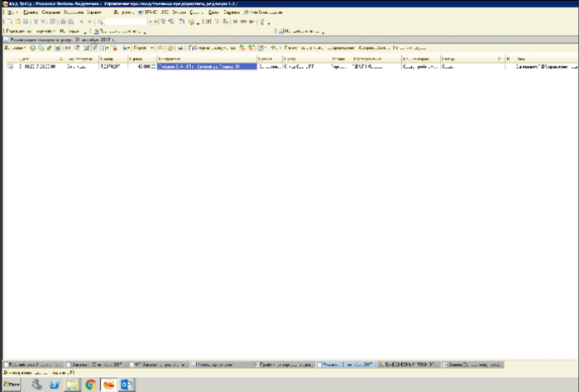
Task: Click the posted document icon in first row
Action: point(11,67)
